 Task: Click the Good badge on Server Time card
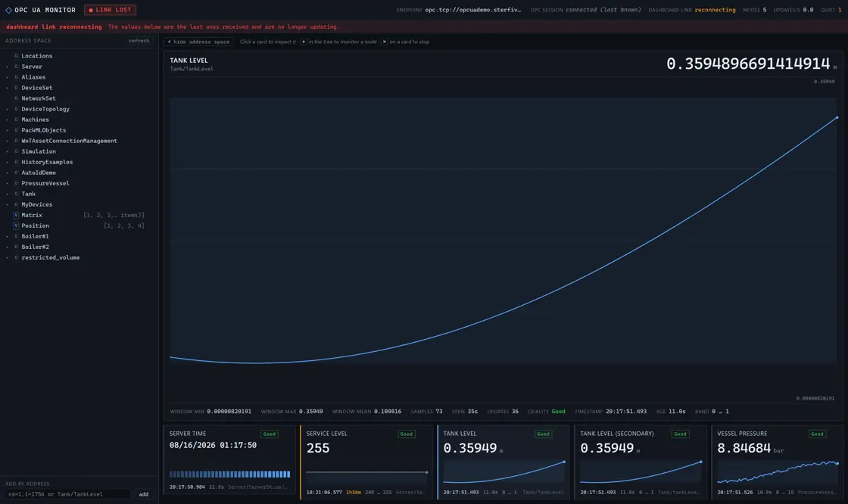[x=270, y=434]
